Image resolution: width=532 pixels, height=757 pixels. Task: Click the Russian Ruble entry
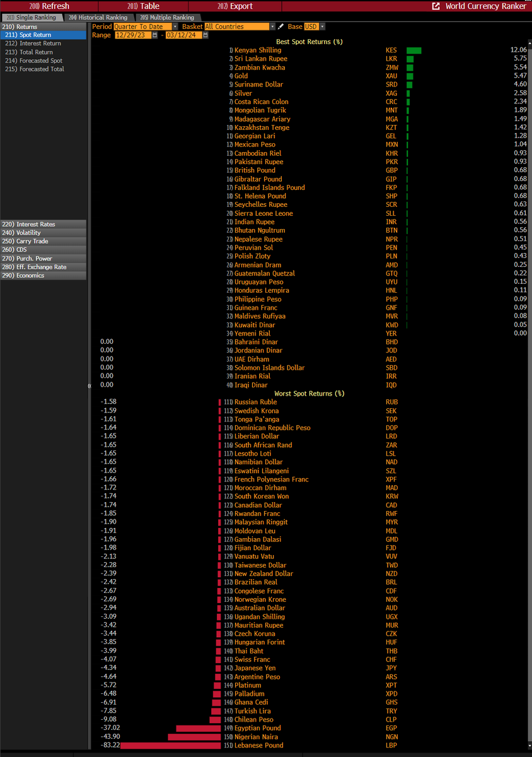point(256,402)
